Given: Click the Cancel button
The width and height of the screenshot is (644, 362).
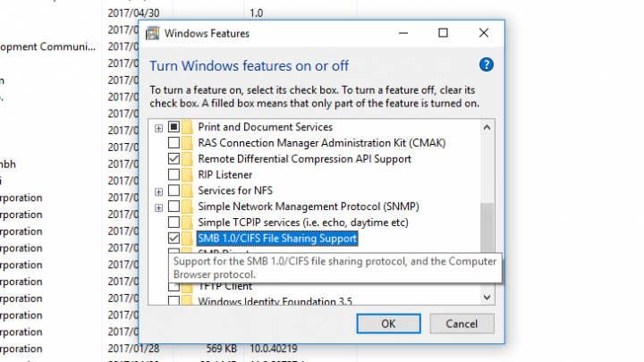Looking at the screenshot, I should click(x=462, y=324).
